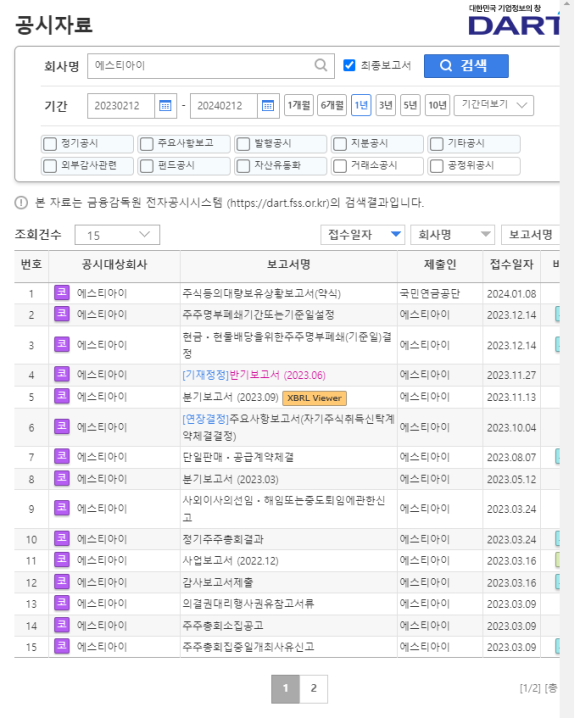
Task: Open 주주총회소집공고 report
Action: click(x=223, y=626)
